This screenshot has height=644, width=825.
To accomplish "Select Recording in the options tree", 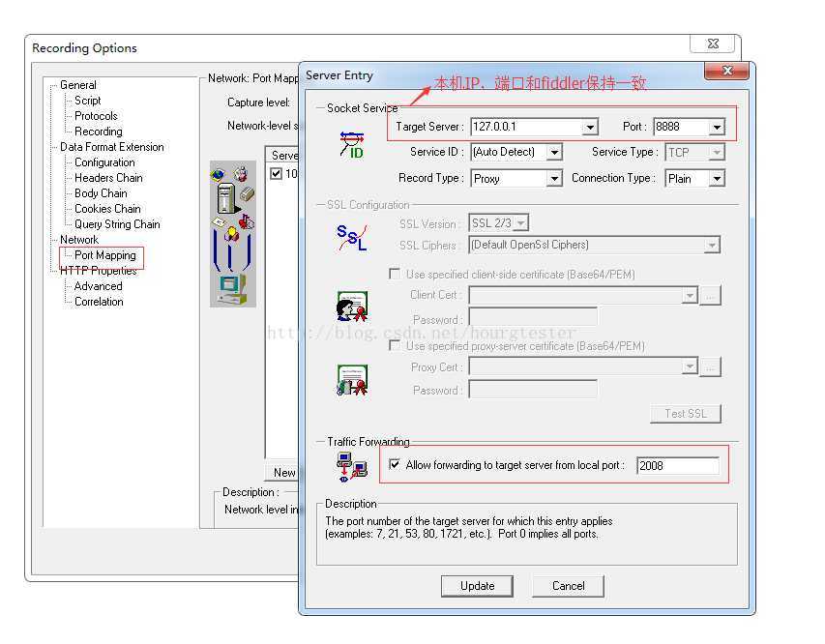I will point(99,131).
